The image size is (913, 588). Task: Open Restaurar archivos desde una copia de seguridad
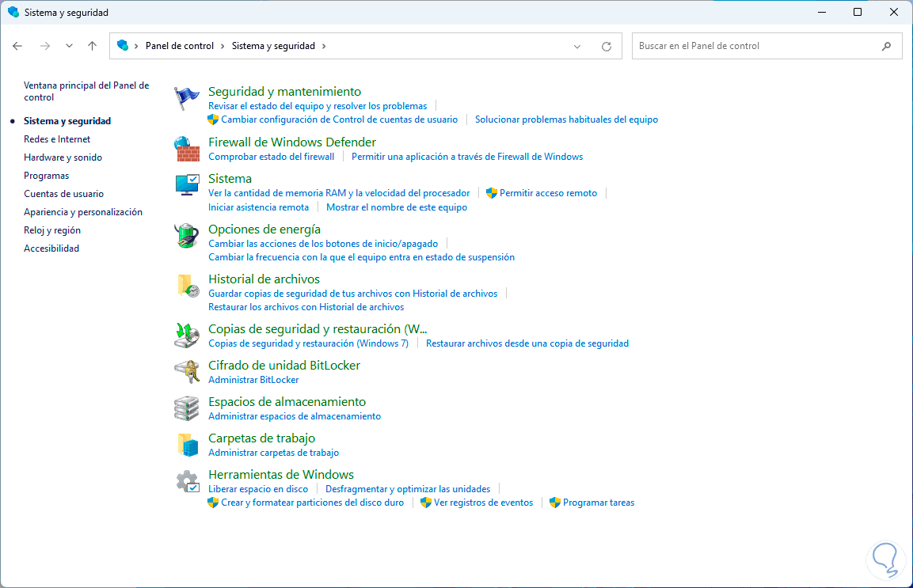[527, 343]
